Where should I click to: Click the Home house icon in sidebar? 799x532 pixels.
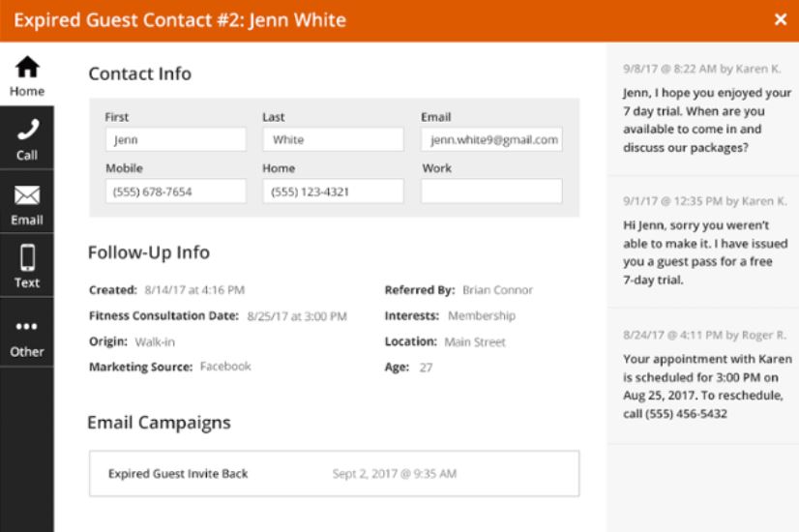(27, 67)
